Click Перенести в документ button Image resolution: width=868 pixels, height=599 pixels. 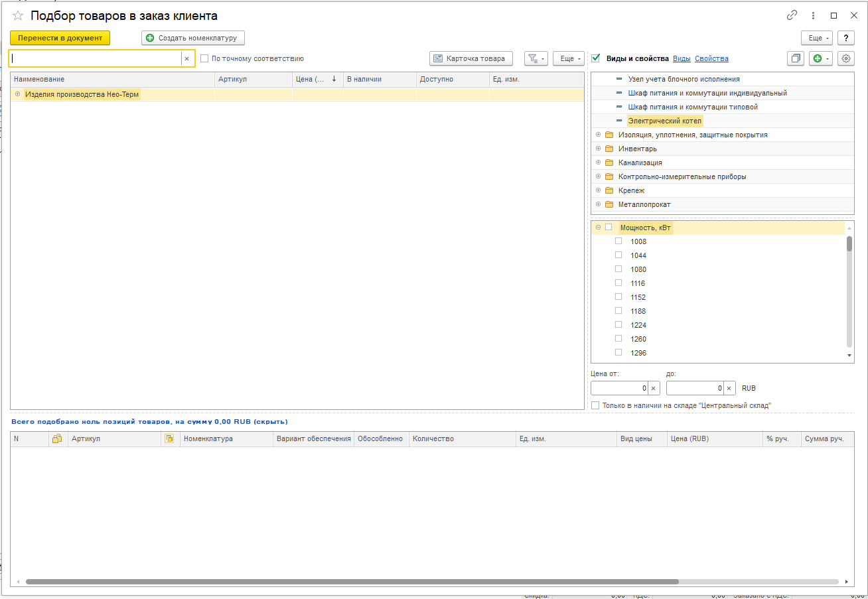click(x=60, y=38)
